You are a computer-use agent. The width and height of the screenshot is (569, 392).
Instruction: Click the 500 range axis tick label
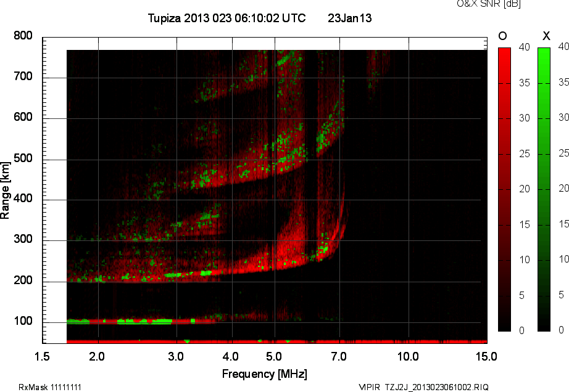click(23, 158)
